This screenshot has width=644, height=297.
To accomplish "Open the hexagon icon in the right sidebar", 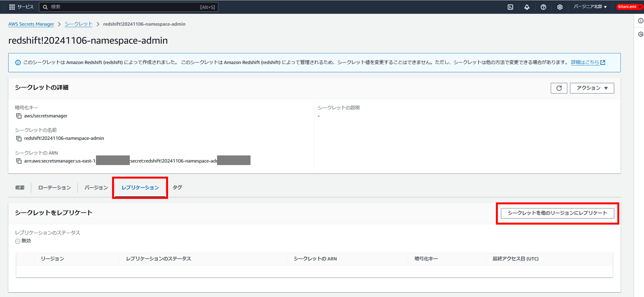I will [x=640, y=34].
